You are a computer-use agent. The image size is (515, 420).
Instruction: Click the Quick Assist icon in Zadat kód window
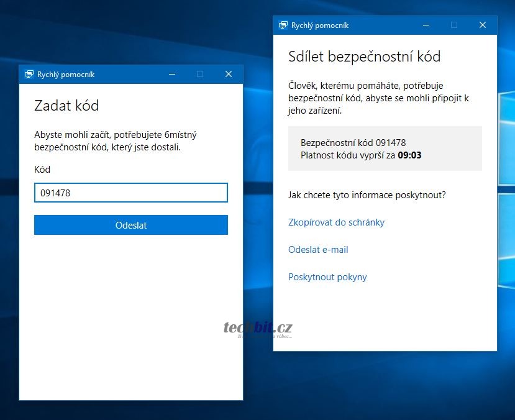pyautogui.click(x=29, y=75)
